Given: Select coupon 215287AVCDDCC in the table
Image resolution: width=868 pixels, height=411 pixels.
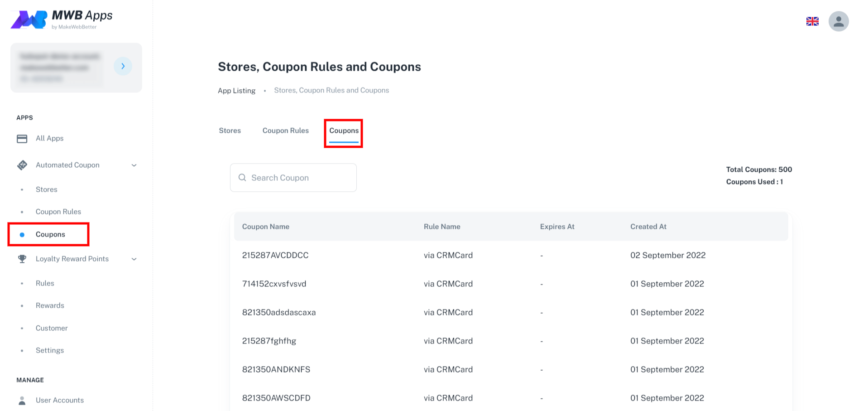Looking at the screenshot, I should [x=275, y=255].
